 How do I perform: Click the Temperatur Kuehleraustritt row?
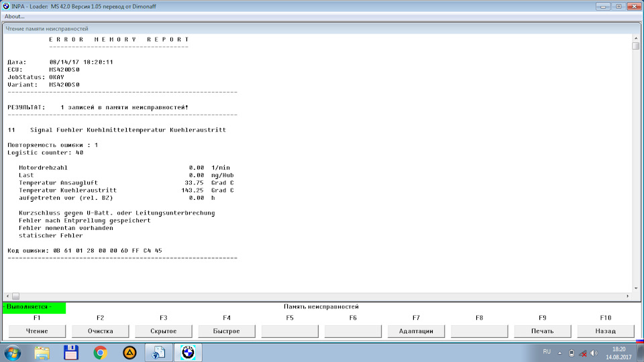tap(126, 190)
